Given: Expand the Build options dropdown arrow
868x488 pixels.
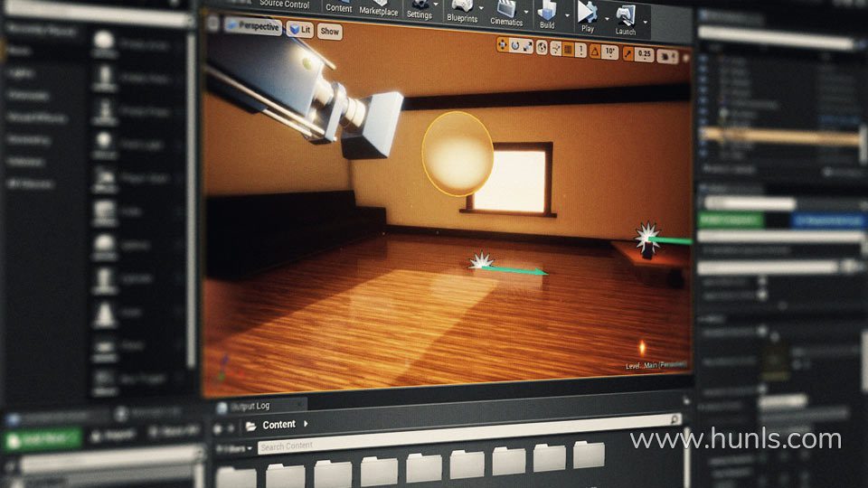Looking at the screenshot, I should [x=566, y=14].
